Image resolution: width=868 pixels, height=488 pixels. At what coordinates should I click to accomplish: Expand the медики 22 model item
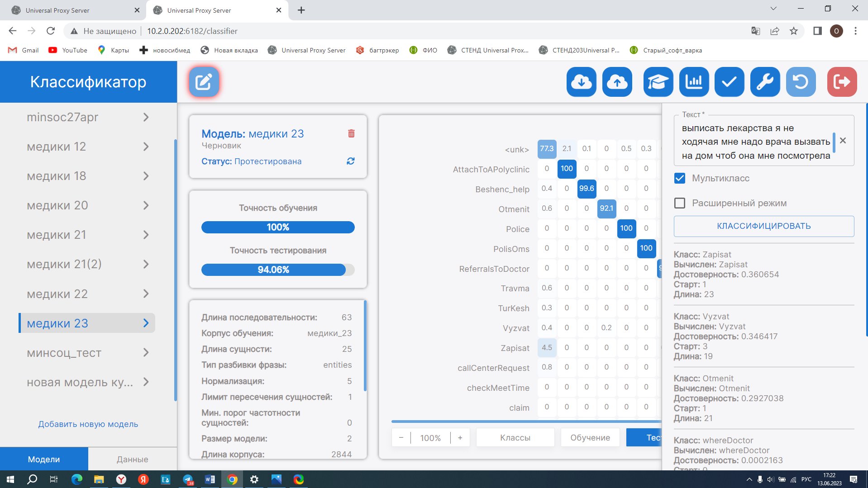click(x=146, y=294)
